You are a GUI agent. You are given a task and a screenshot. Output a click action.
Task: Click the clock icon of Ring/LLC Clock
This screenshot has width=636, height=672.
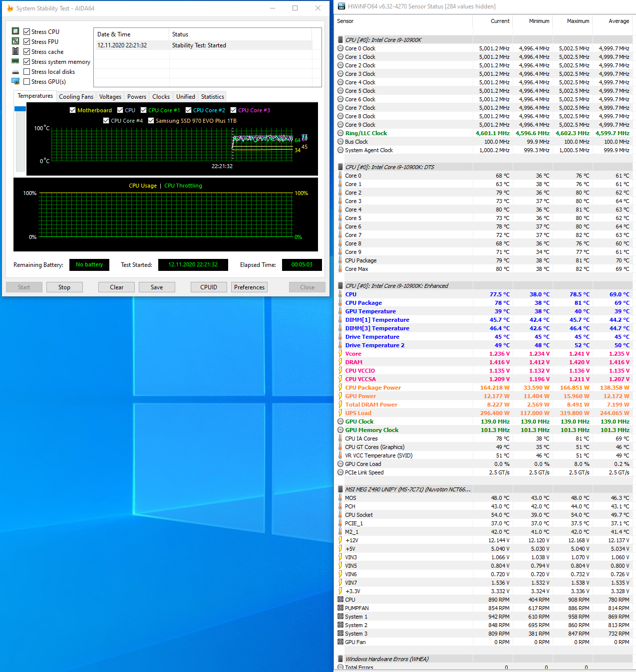coord(340,133)
